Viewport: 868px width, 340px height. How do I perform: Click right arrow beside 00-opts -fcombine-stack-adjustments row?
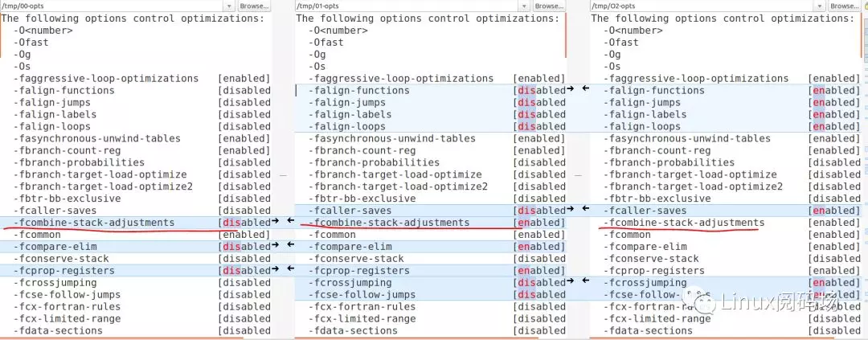276,222
